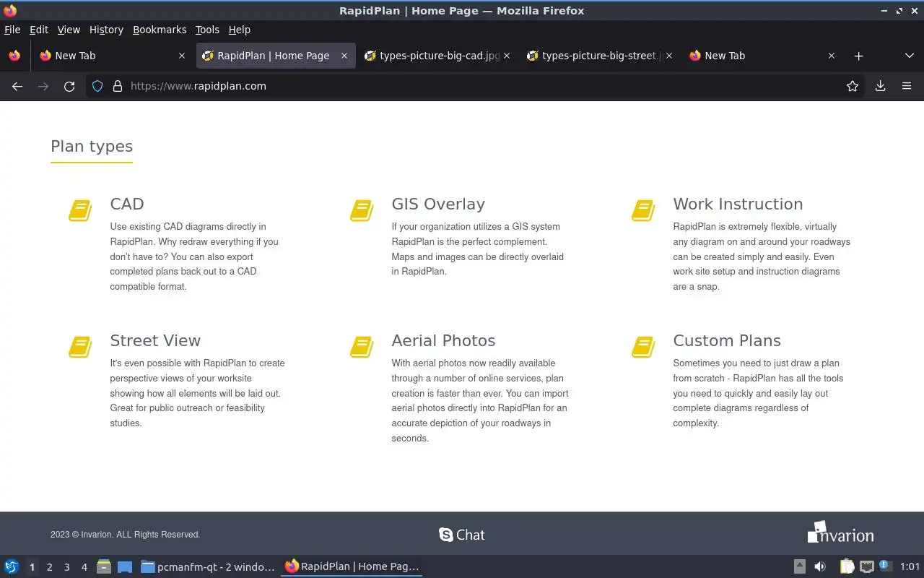The width and height of the screenshot is (924, 578).
Task: Switch to virtual desktop 3
Action: coord(66,567)
